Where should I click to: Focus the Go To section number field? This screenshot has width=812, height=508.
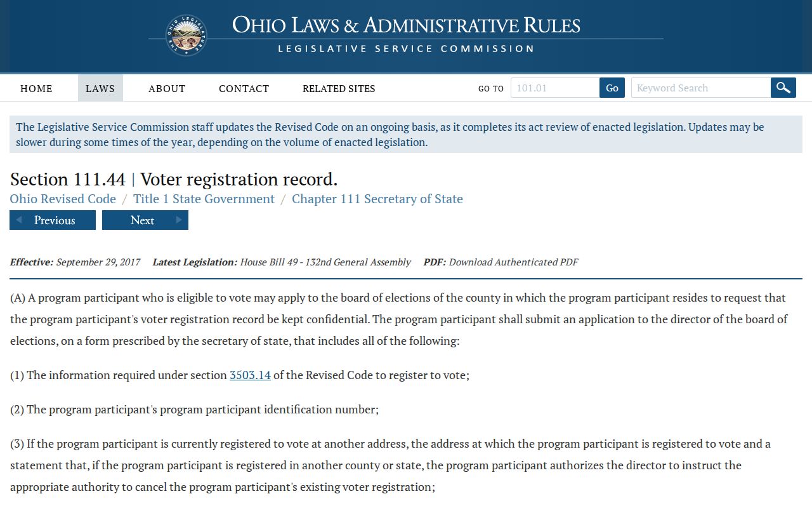coord(555,88)
